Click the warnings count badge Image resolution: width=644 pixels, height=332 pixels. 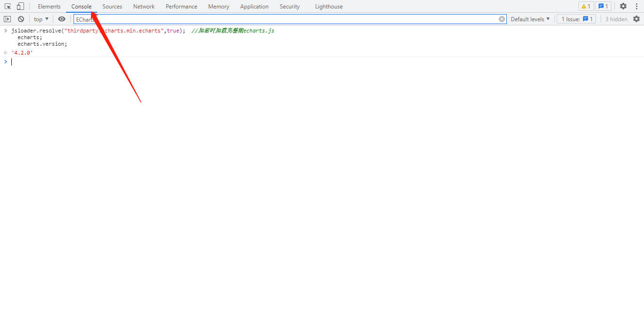pos(586,6)
